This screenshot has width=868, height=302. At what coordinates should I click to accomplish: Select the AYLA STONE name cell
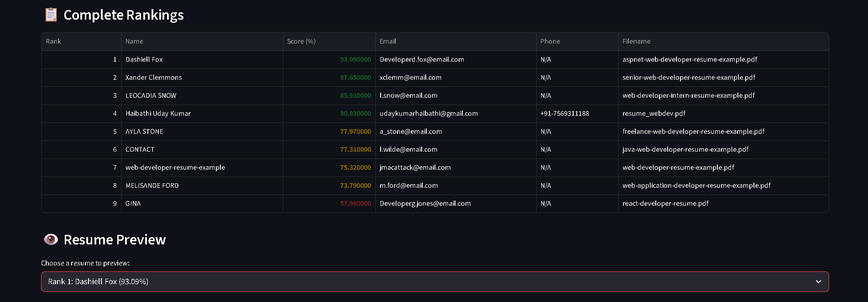coord(202,132)
